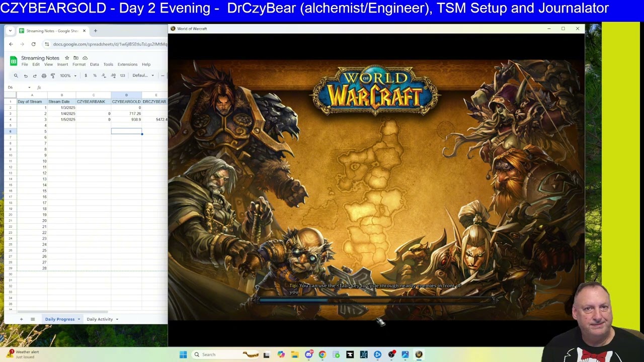Click the Search the menus magnifier icon

pos(16,75)
